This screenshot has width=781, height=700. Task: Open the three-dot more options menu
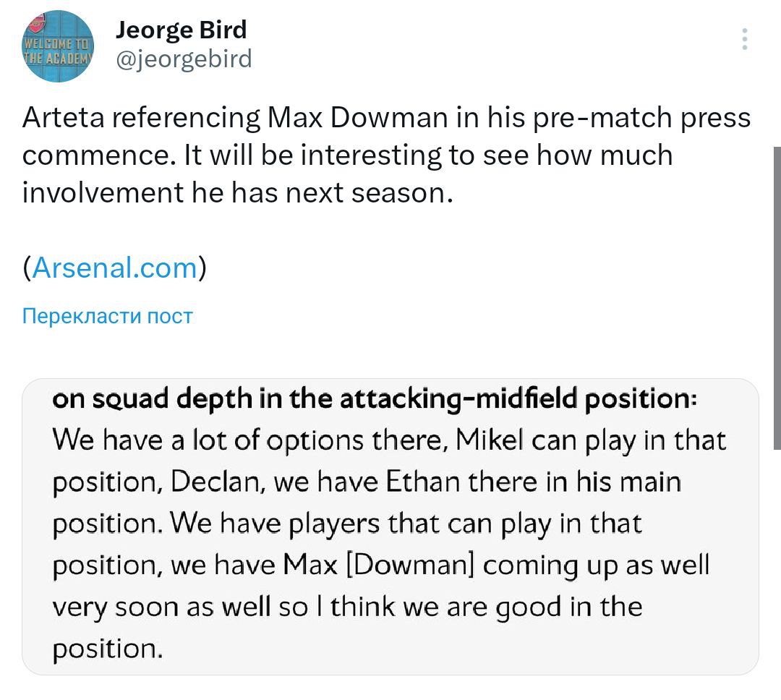(x=744, y=39)
